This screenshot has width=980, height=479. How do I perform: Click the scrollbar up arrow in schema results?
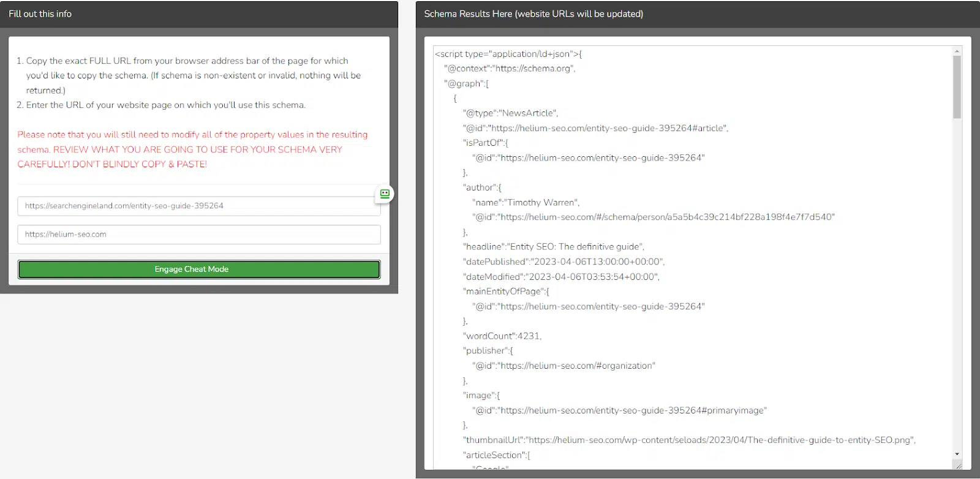pyautogui.click(x=957, y=51)
